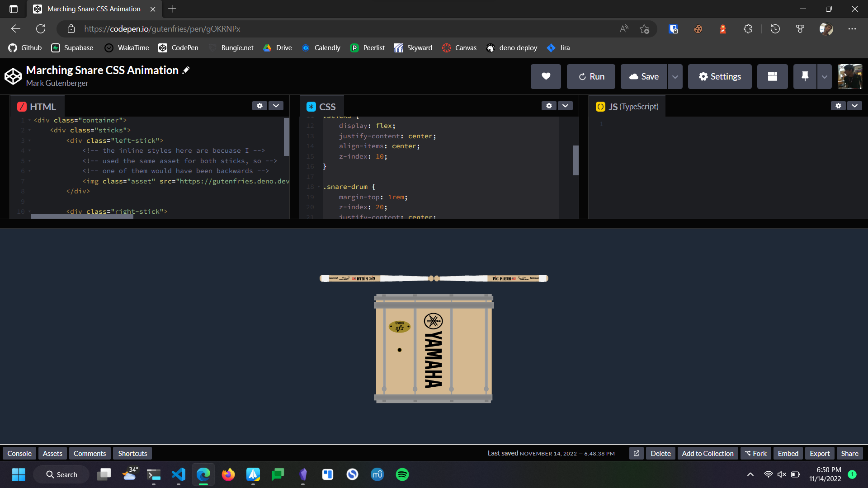This screenshot has height=488, width=868.
Task: Open browser profile avatar
Action: (826, 29)
